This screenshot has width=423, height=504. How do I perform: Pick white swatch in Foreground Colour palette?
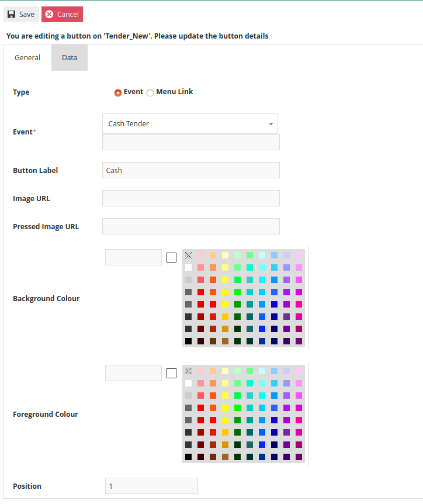tap(188, 383)
